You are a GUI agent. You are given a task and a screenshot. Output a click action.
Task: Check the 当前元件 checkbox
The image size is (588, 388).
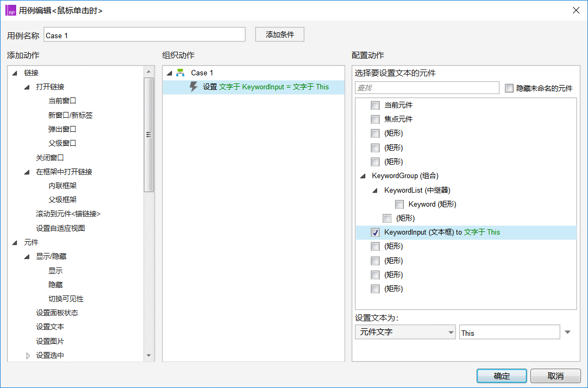[375, 105]
